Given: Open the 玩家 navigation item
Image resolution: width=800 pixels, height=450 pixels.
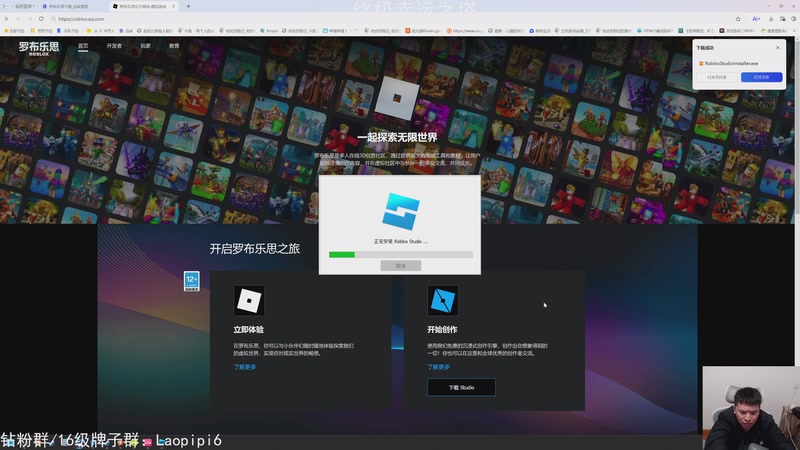Looking at the screenshot, I should [x=145, y=46].
